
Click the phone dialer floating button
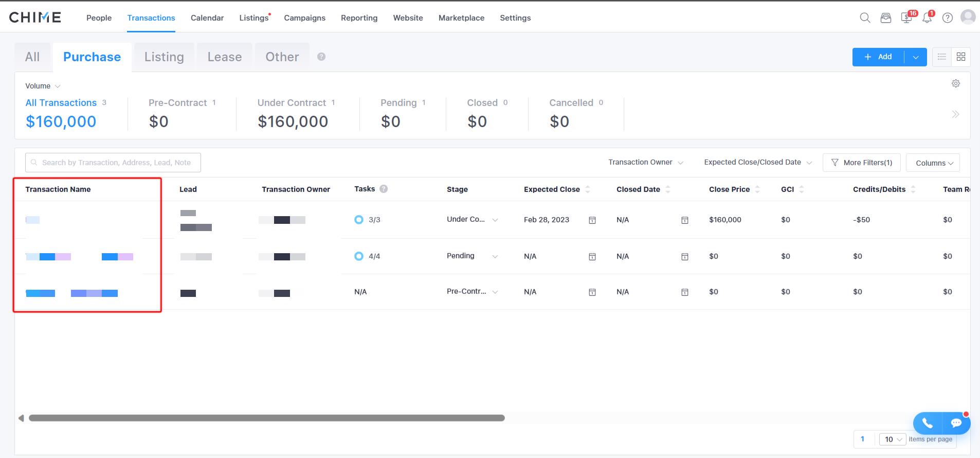[928, 423]
